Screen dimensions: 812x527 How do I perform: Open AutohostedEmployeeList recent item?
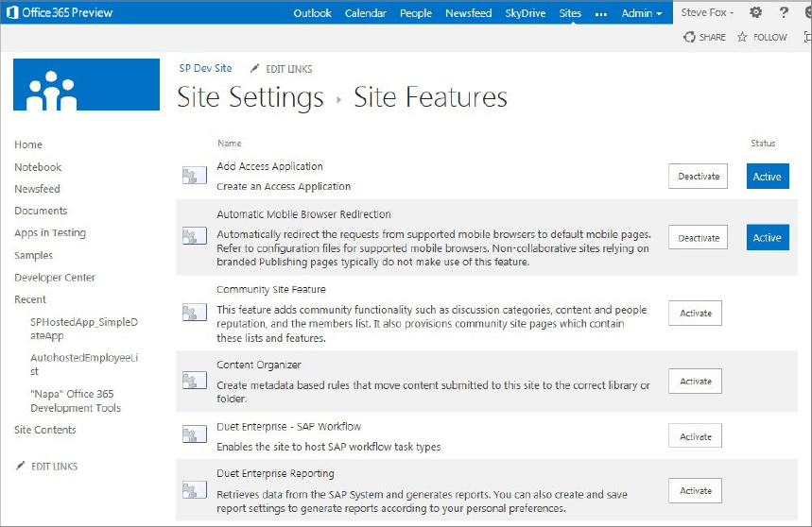[84, 365]
